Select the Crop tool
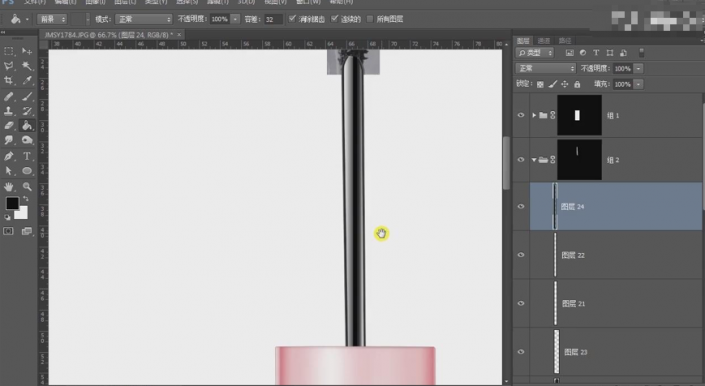 click(9, 80)
